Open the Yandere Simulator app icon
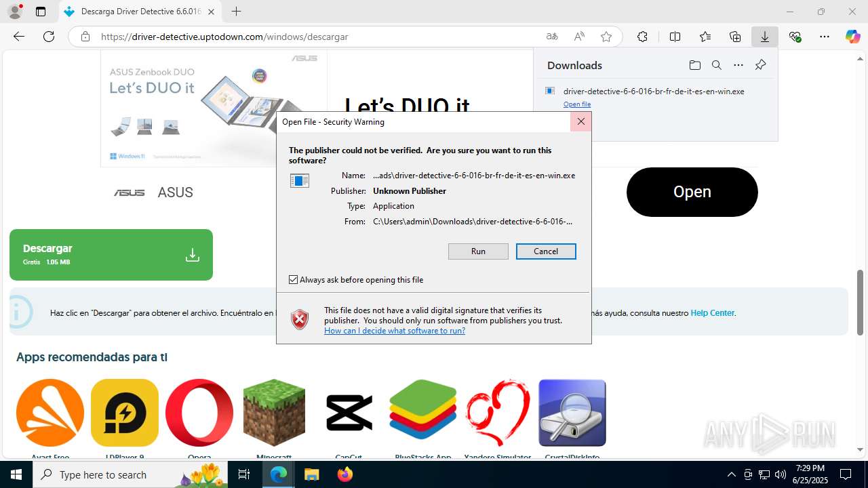 coord(498,413)
